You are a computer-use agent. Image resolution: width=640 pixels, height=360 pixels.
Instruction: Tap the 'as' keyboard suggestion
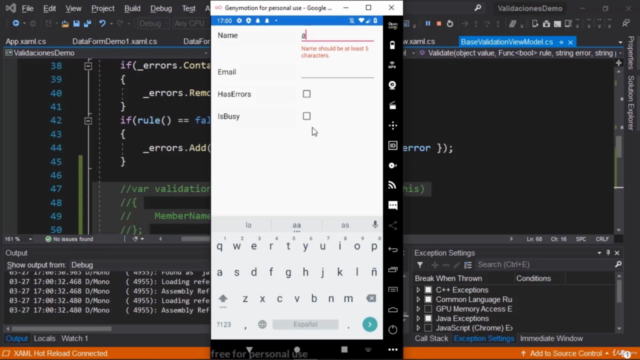coord(345,225)
